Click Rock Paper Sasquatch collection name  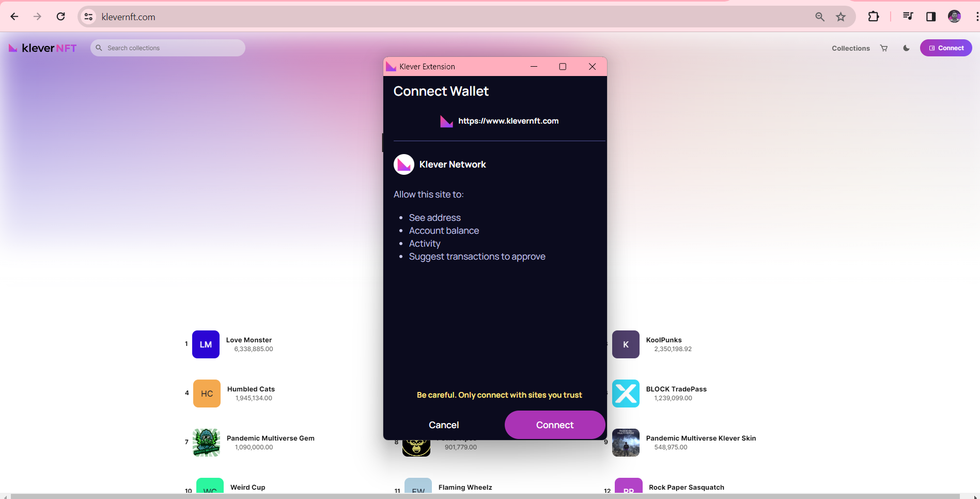[x=687, y=488]
